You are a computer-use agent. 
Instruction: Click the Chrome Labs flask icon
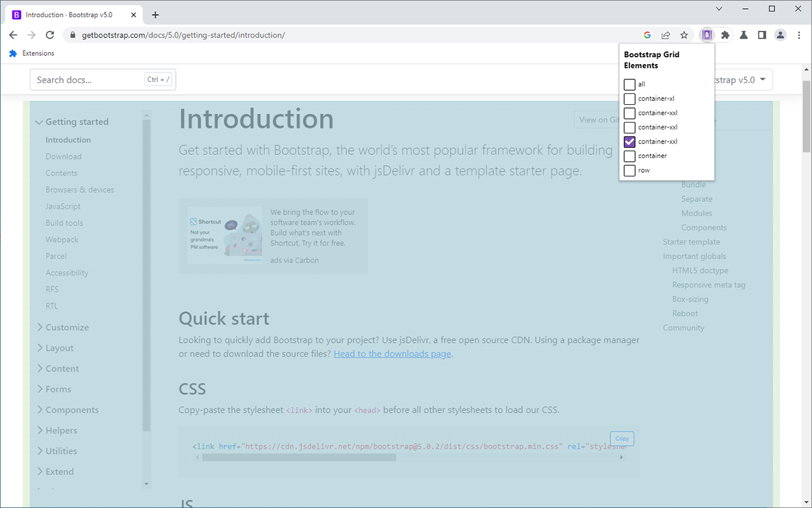743,35
